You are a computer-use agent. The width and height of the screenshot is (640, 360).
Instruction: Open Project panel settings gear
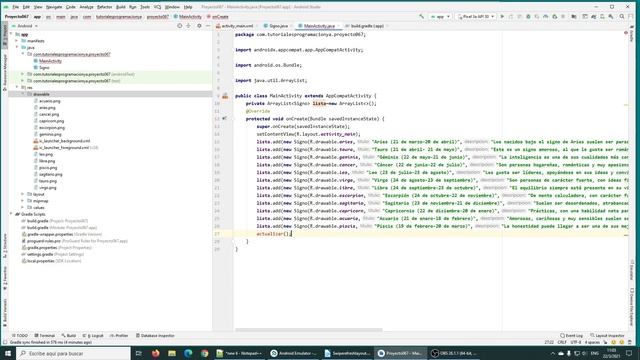click(x=199, y=26)
